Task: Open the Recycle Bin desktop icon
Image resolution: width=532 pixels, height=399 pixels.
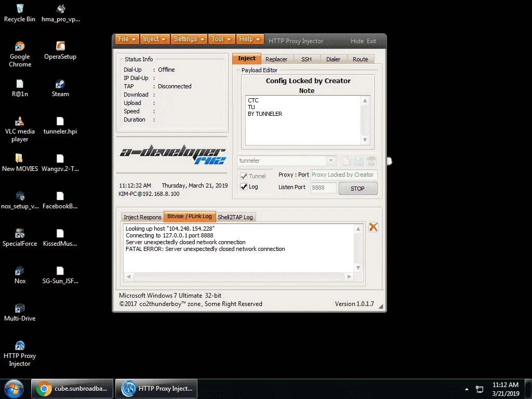Action: [20, 13]
